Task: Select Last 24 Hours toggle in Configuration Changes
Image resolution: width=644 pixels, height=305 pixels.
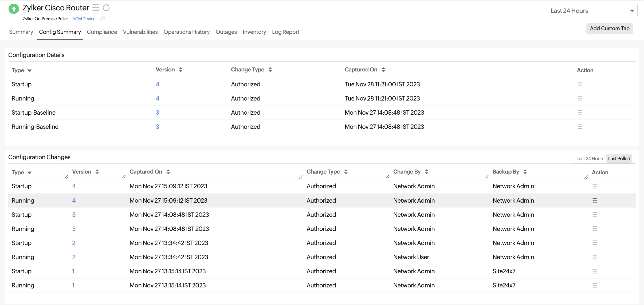Action: pyautogui.click(x=590, y=159)
